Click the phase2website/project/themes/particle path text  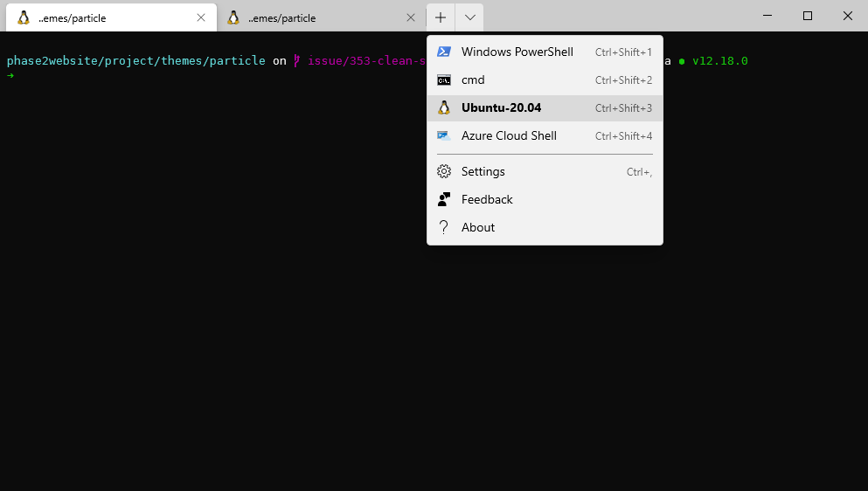136,61
